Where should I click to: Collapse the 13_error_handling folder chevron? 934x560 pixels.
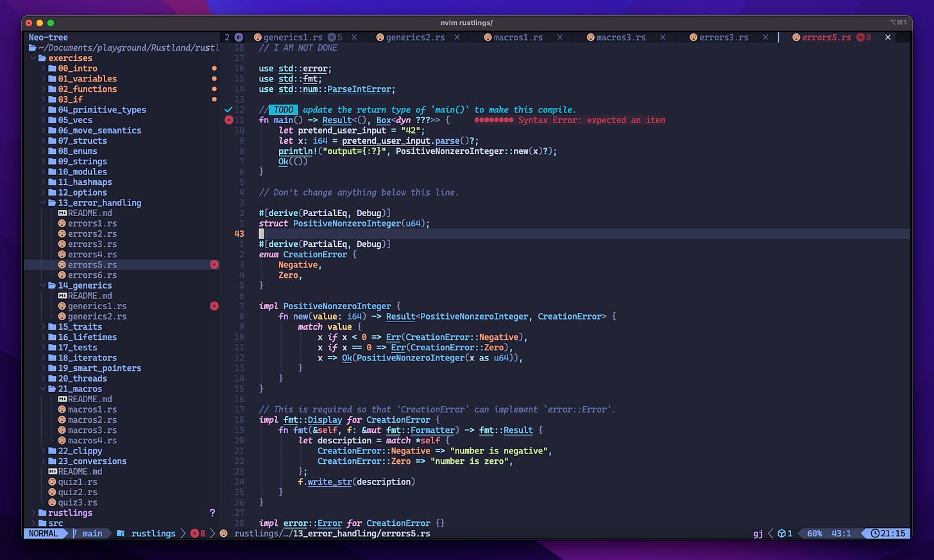pos(43,203)
